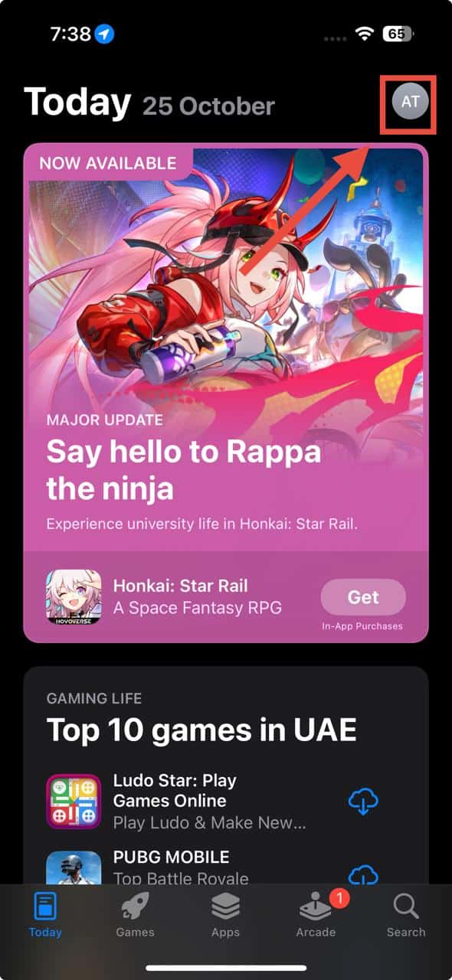
Task: Tap the PUBG MOBILE title text
Action: (171, 857)
